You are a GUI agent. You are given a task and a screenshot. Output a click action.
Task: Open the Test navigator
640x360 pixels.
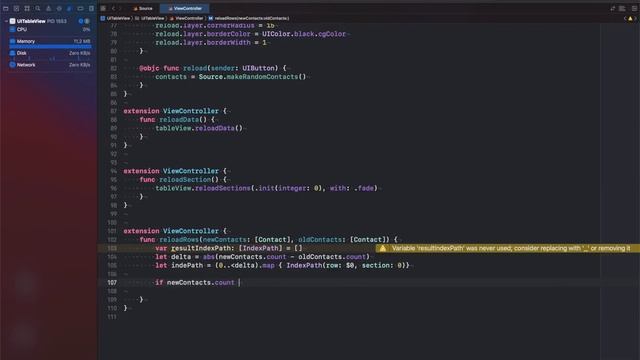coord(59,8)
